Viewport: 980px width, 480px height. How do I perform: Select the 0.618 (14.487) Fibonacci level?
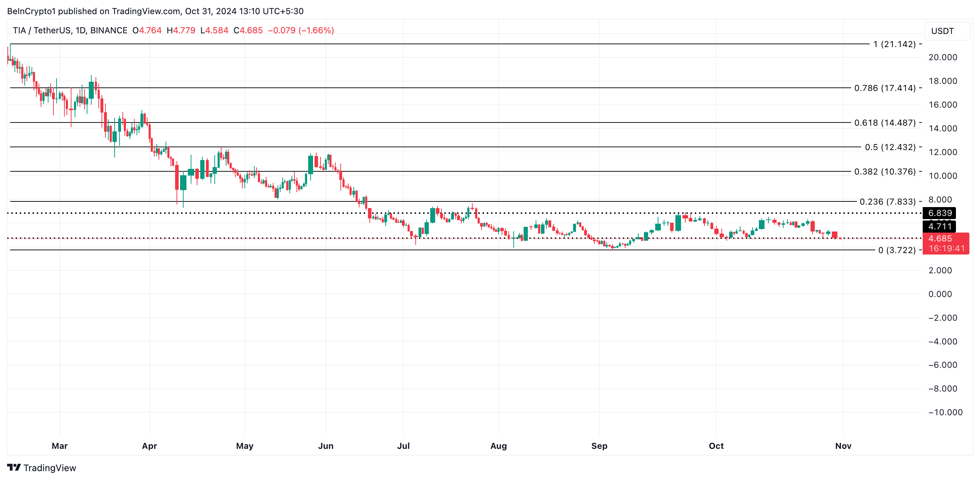(884, 122)
